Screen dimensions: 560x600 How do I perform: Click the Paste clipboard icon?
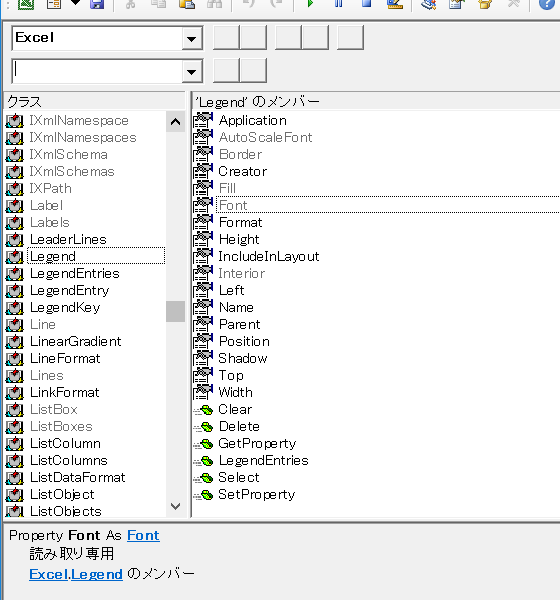(x=187, y=4)
